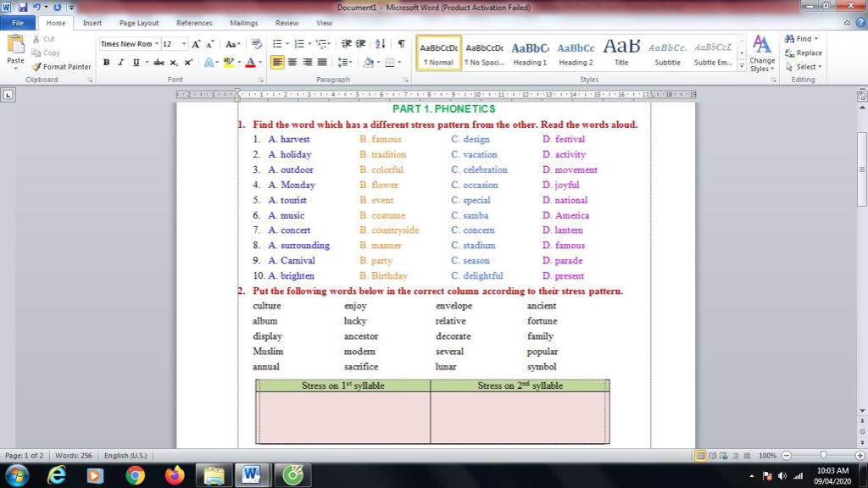The height and width of the screenshot is (488, 868).
Task: Justify the paragraph text
Action: point(321,63)
